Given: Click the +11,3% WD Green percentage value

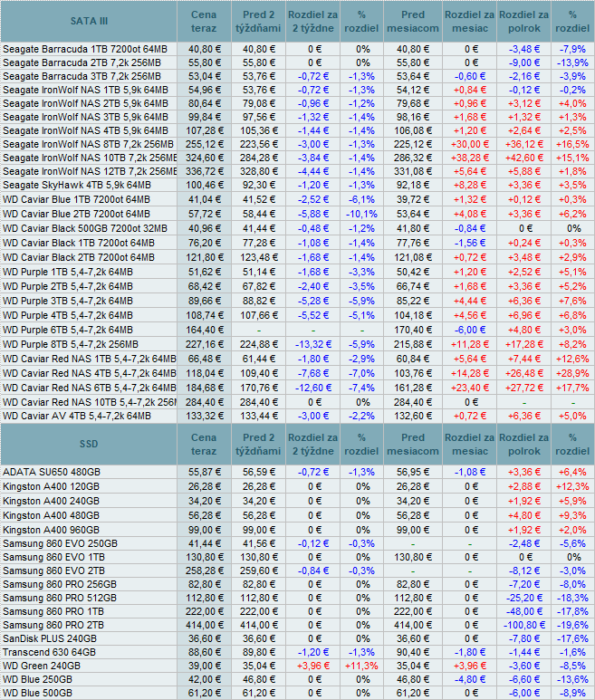Looking at the screenshot, I should [x=361, y=666].
